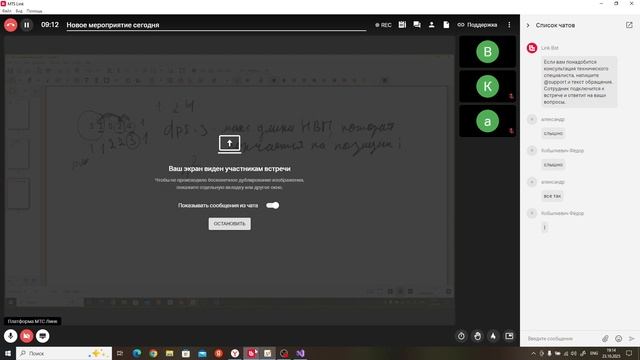Open the Помощь menu in the menu bar
Image resolution: width=640 pixels, height=360 pixels.
34,11
